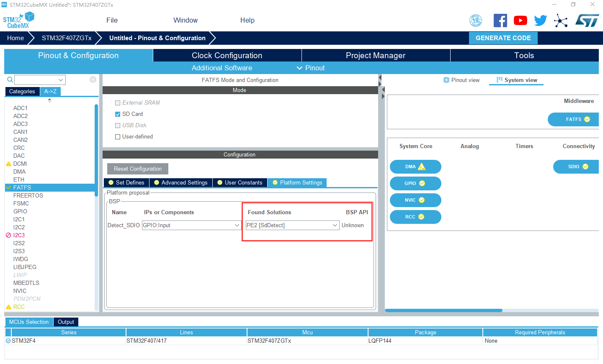603x364 pixels.
Task: Click the GPIO button status checkmark
Action: 422,183
